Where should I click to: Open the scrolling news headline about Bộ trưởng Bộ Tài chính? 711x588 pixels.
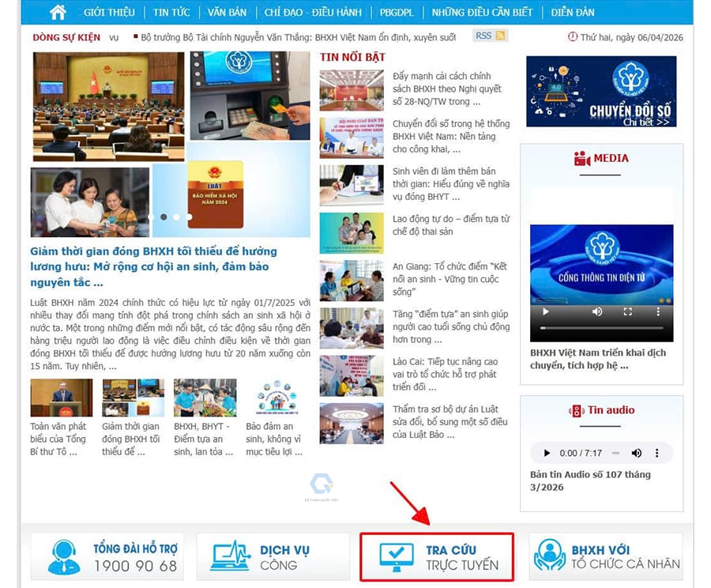point(299,37)
